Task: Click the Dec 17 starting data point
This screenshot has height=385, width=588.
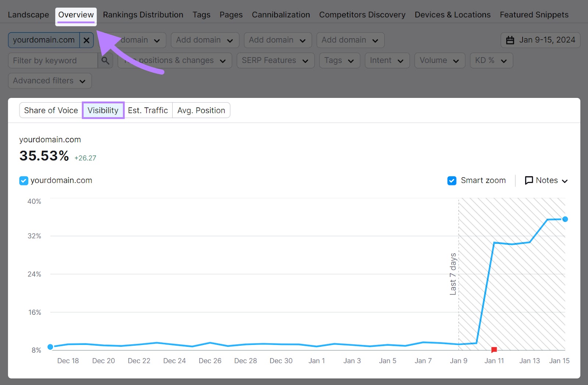Action: (50, 347)
